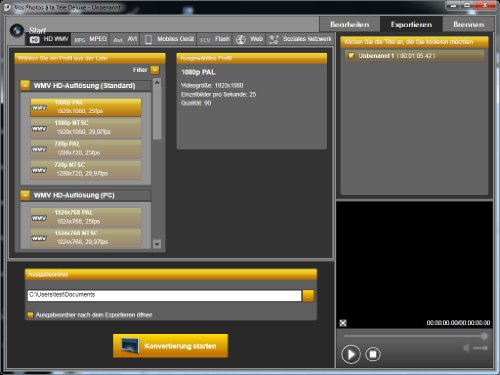Click the monitor icon on Konvertierung starten
The height and width of the screenshot is (375, 500).
click(x=130, y=346)
